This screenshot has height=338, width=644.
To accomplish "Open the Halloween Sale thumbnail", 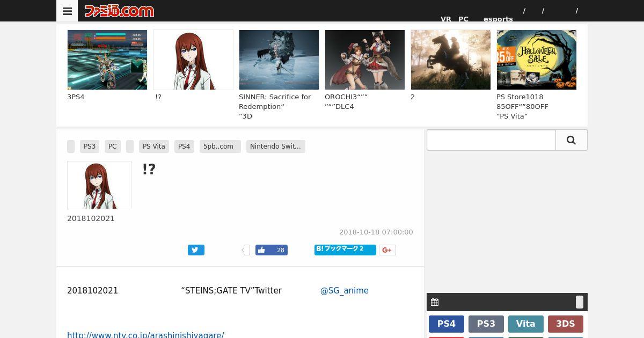I will click(537, 60).
